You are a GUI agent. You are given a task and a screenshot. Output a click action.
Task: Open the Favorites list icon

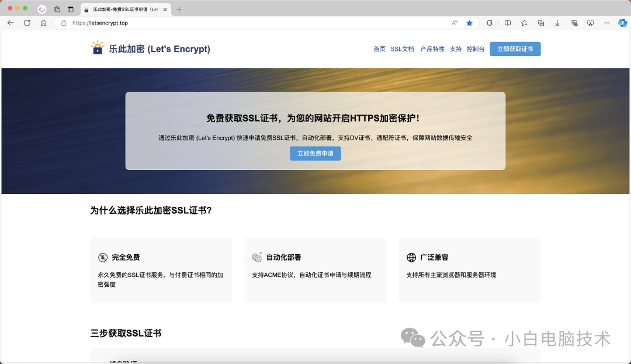click(x=524, y=23)
